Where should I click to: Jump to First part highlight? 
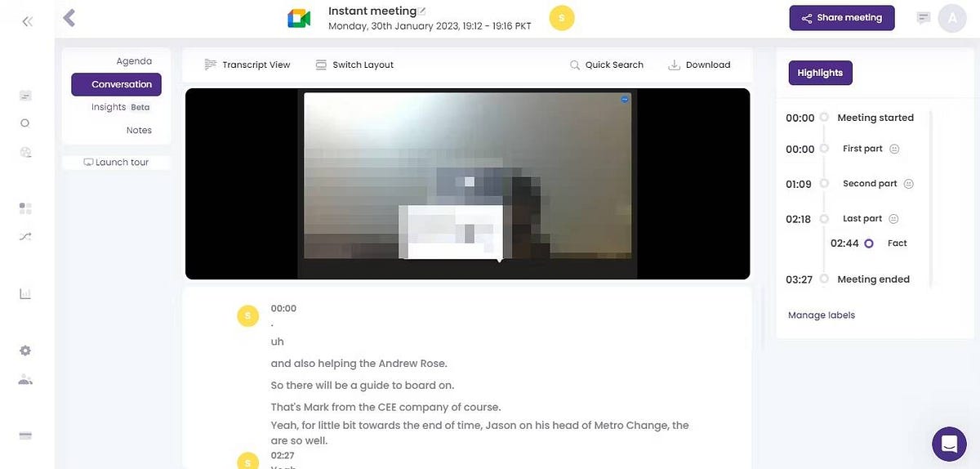[842, 150]
